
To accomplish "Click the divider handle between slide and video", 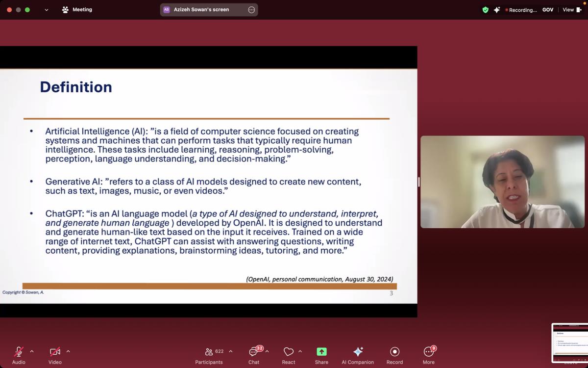I will [x=418, y=182].
